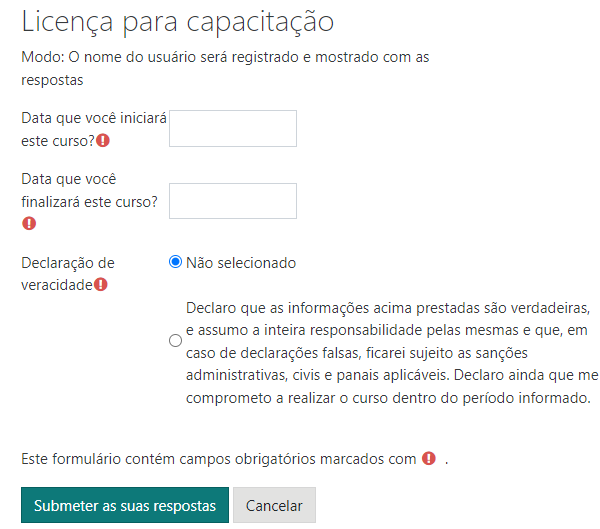Focus the course start date input box
This screenshot has width=600, height=529.
(233, 128)
